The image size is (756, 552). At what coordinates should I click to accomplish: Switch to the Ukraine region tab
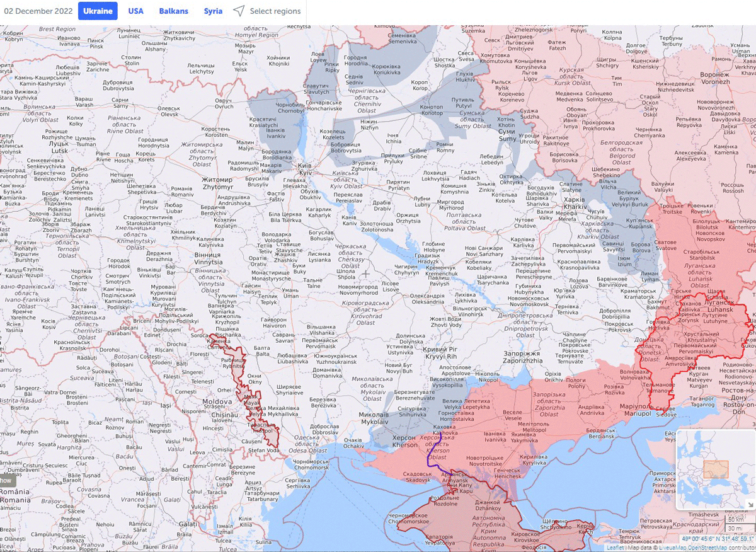click(98, 11)
